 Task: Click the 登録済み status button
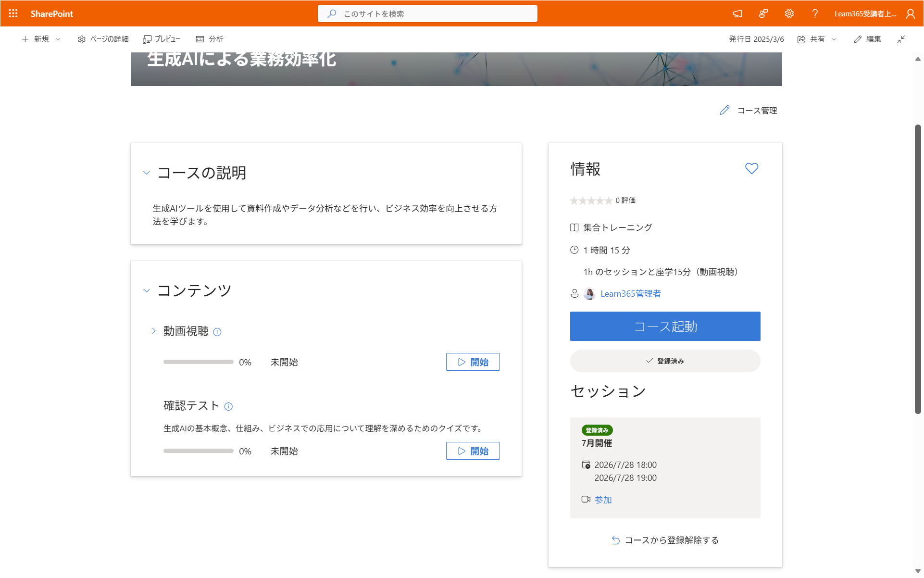(x=665, y=361)
